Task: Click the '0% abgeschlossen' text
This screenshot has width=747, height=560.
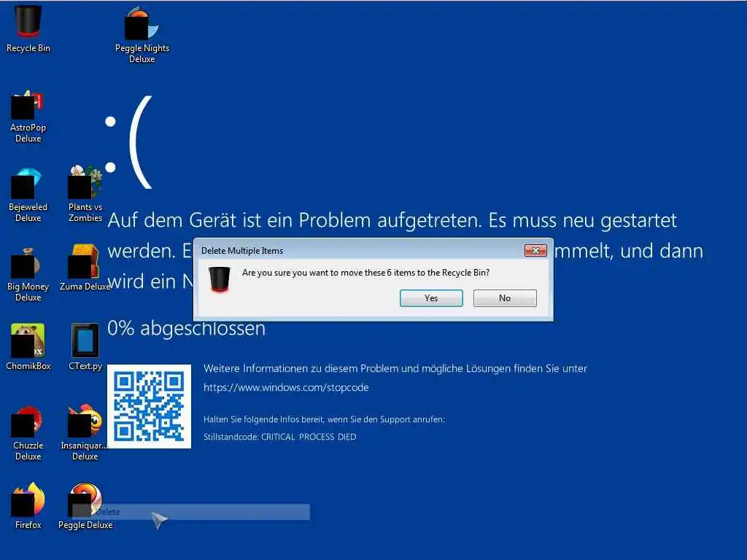Action: coord(186,329)
